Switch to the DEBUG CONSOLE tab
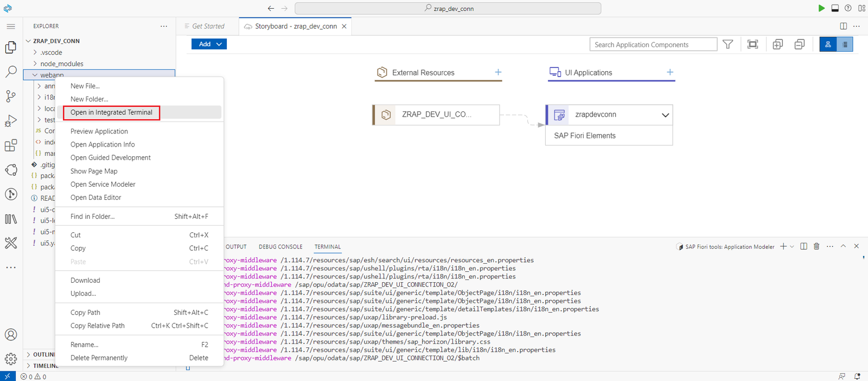868x381 pixels. (280, 246)
